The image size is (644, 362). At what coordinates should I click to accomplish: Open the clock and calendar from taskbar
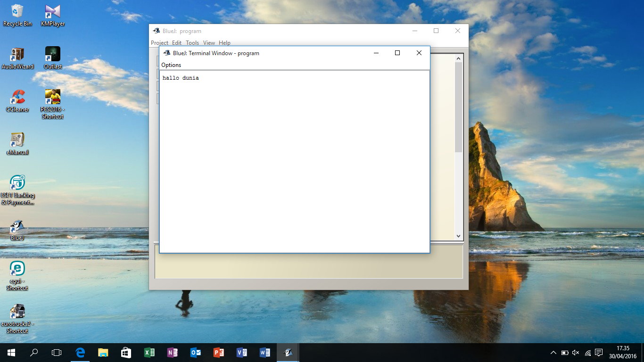coord(623,352)
